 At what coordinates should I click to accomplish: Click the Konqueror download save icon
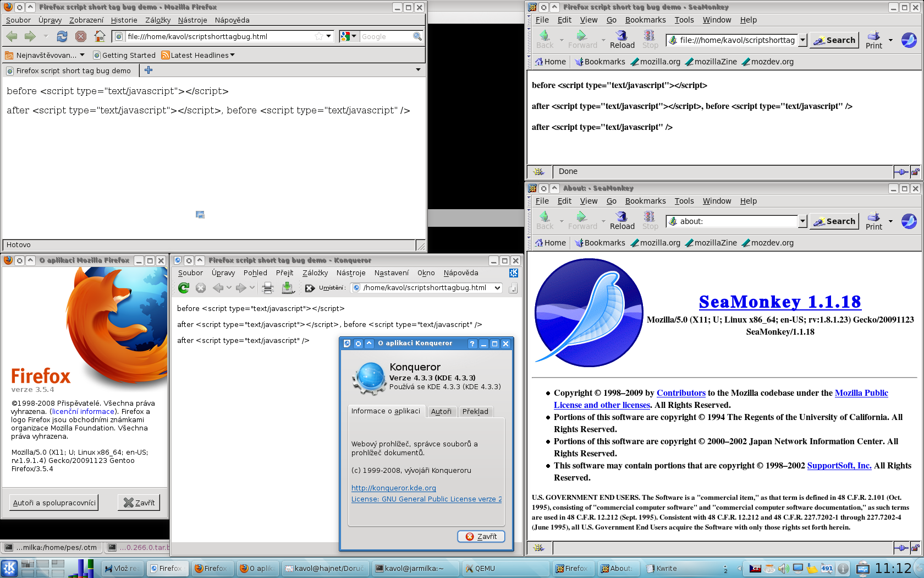pos(287,287)
